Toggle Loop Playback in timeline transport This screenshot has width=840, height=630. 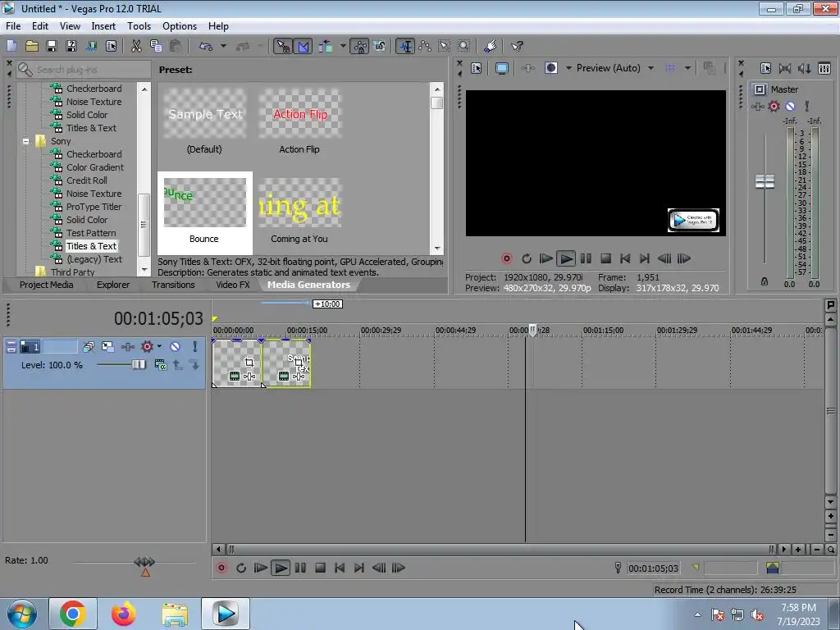click(x=240, y=568)
